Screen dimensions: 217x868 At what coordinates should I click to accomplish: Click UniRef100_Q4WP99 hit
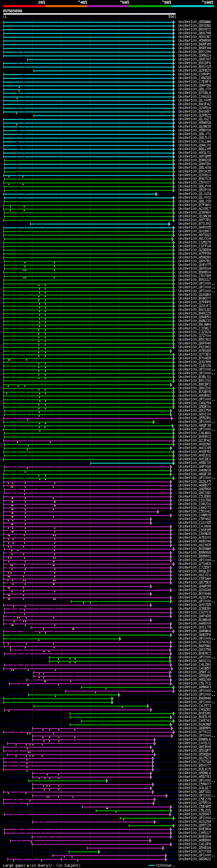pos(195,586)
